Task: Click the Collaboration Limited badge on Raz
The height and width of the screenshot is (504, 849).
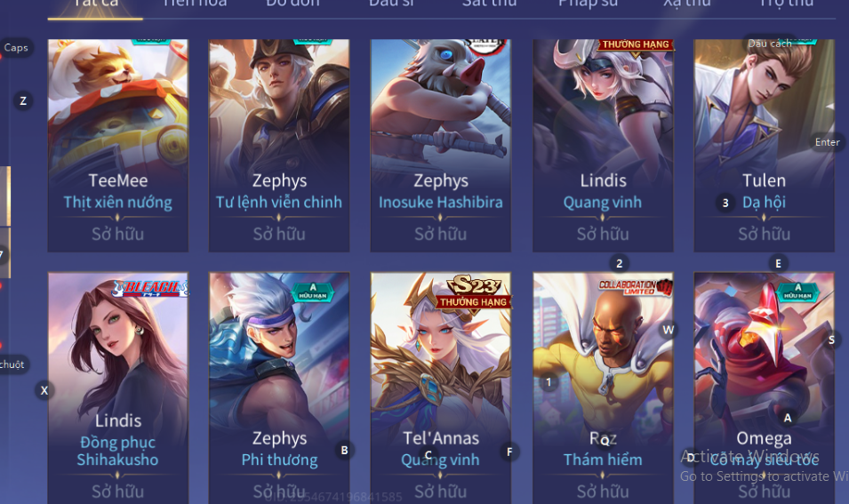Action: (x=635, y=287)
